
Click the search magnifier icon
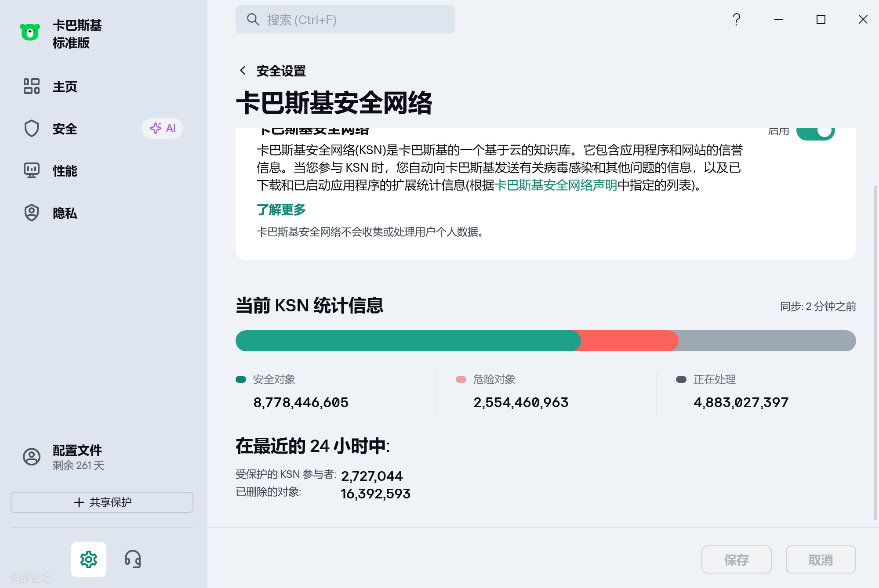pyautogui.click(x=253, y=19)
